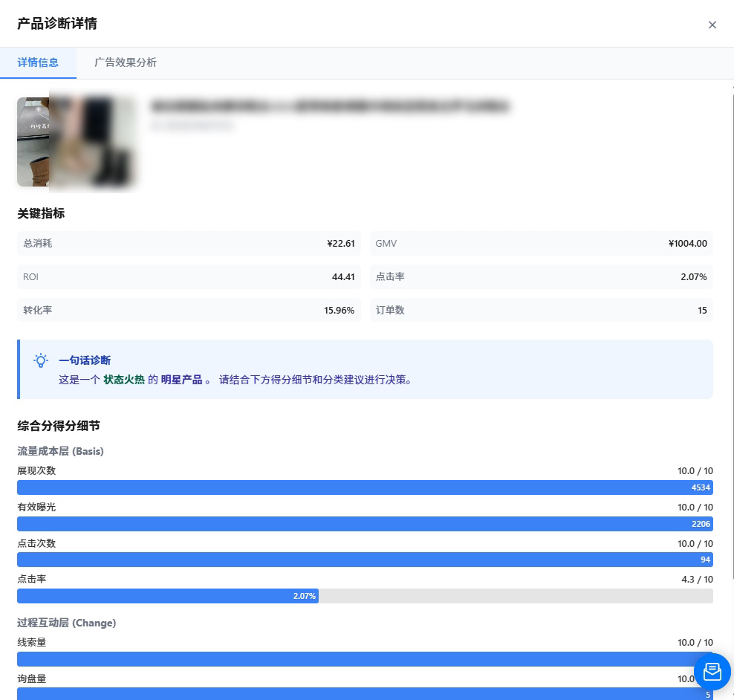
Task: Click the 展现次数 progress bar
Action: [x=365, y=487]
